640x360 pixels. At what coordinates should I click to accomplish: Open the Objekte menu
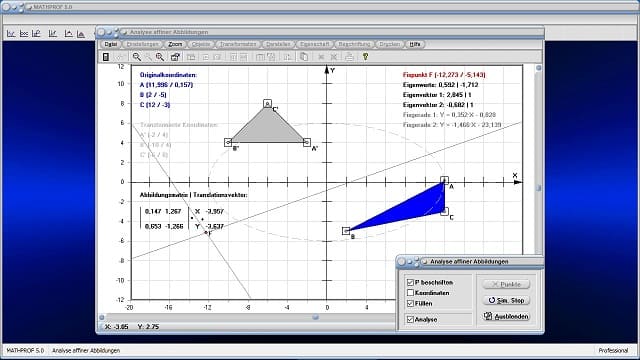201,44
